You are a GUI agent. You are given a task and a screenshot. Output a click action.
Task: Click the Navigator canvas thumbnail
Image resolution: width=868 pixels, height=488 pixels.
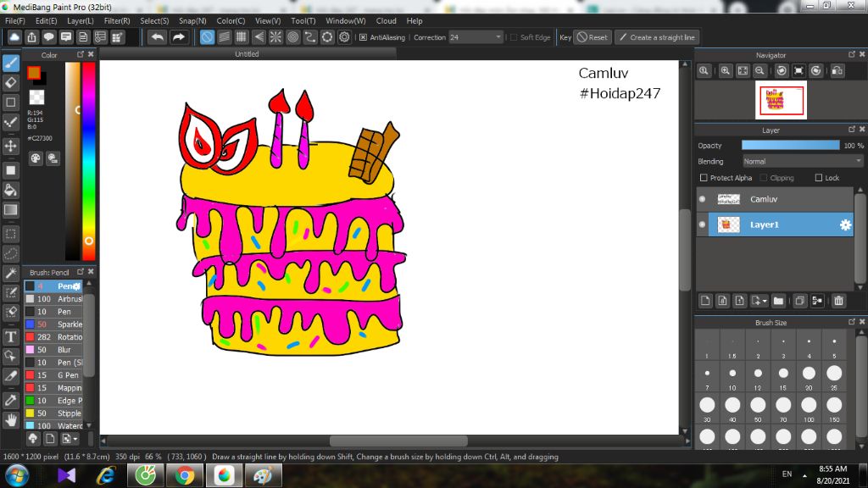781,100
